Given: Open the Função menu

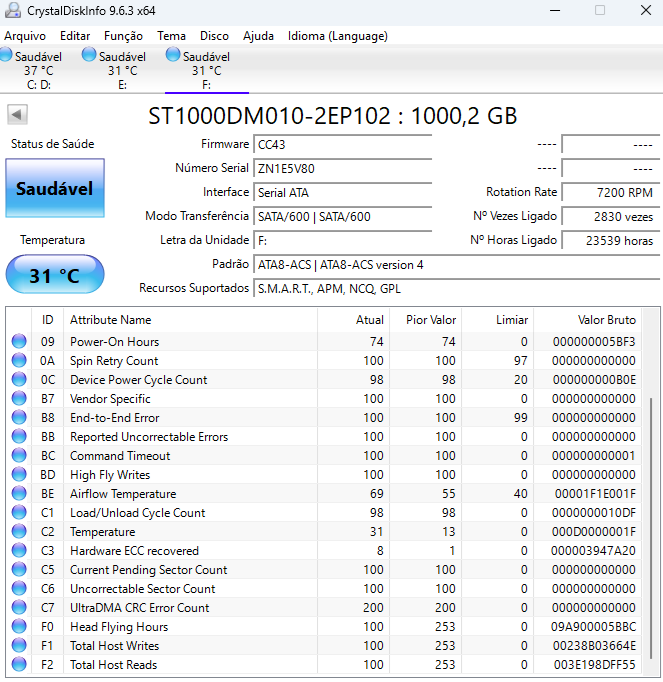Looking at the screenshot, I should click(123, 36).
